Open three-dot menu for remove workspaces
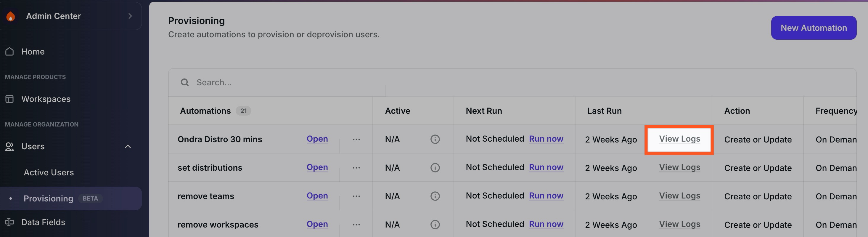The width and height of the screenshot is (868, 237). [x=356, y=225]
